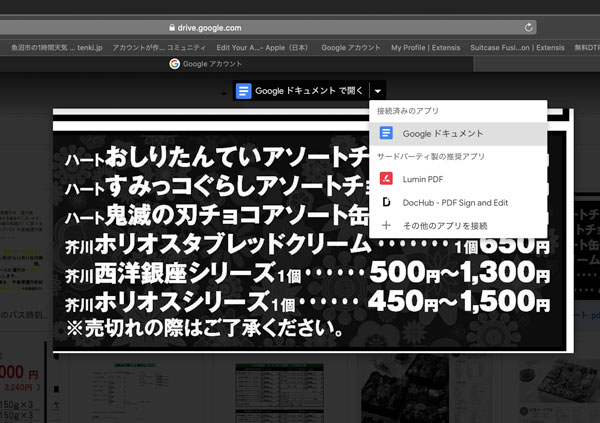Click the reload icon in address bar
Viewport: 600px width, 423px height.
point(528,28)
